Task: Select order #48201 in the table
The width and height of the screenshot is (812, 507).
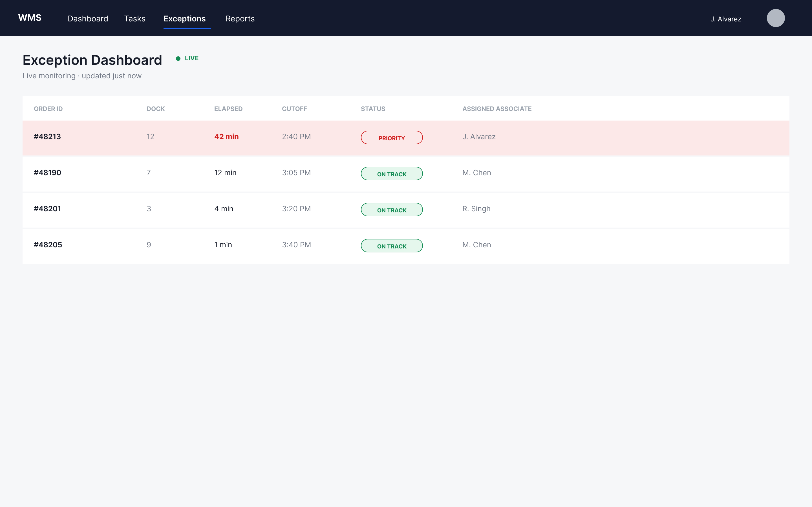Action: [x=406, y=210]
